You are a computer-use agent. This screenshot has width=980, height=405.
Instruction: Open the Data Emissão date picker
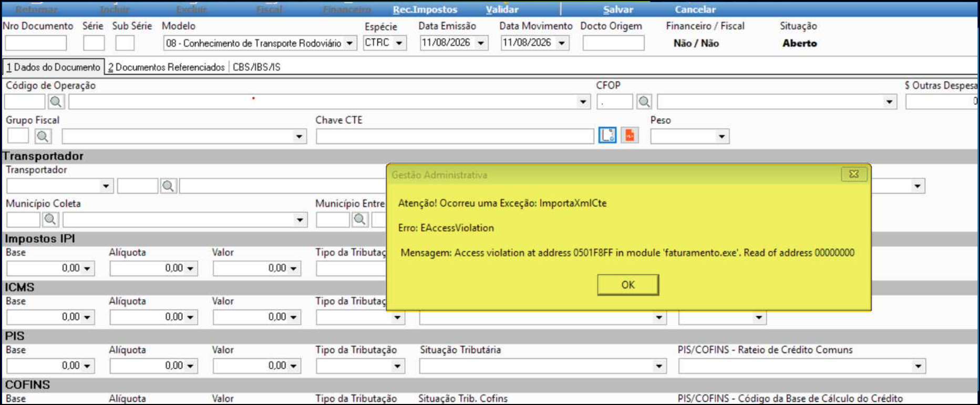click(480, 43)
